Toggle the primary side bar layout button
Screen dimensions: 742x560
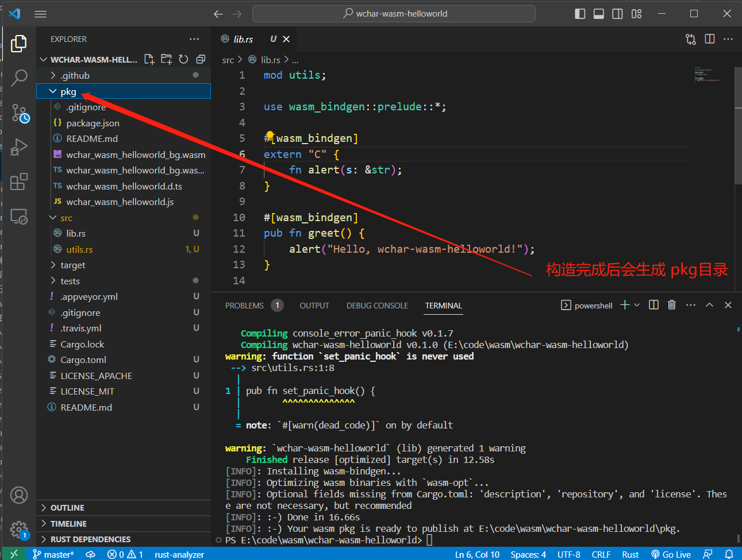[x=580, y=14]
